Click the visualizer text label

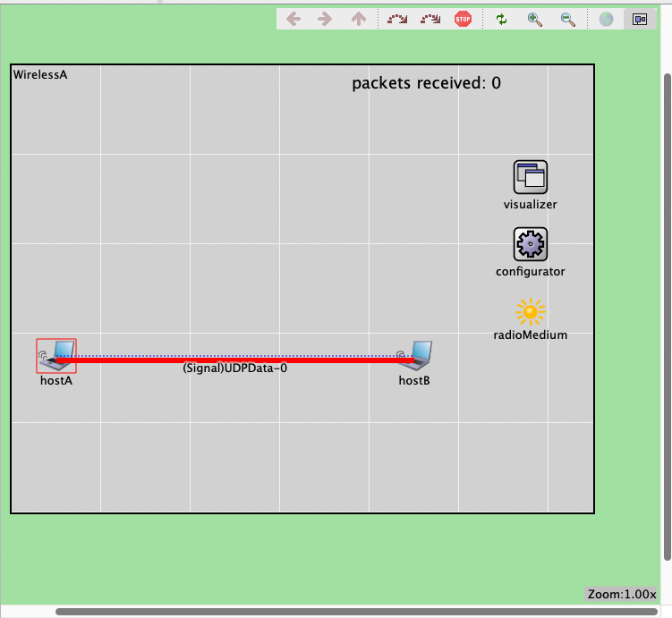coord(531,205)
